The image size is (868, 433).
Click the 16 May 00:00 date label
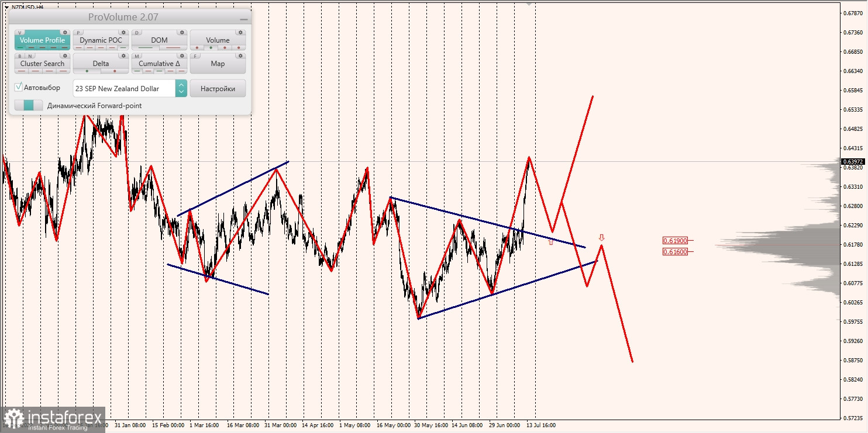coord(393,425)
